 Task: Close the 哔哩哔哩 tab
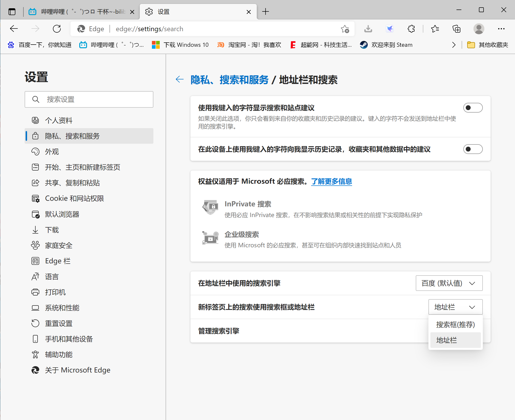132,12
